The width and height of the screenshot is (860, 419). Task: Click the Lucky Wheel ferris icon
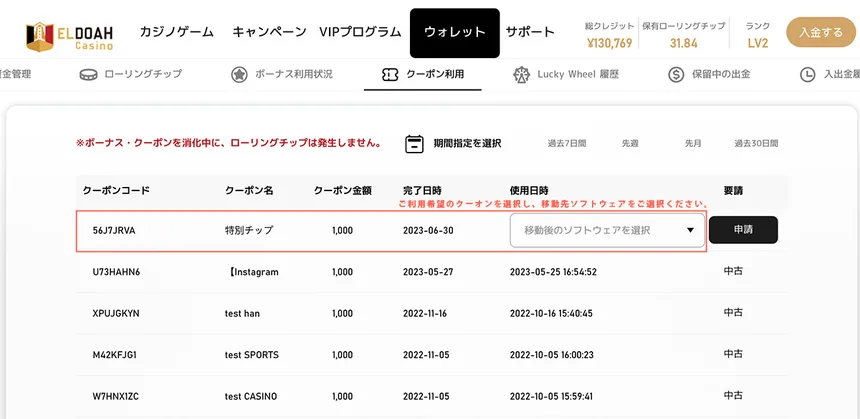point(521,75)
